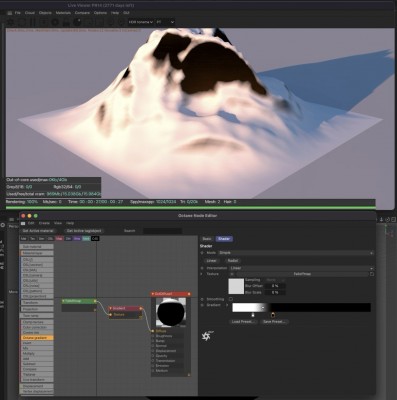This screenshot has height=400, width=397.
Task: Click the Node Editor menu icon beside Edit
Action: (x=23, y=223)
